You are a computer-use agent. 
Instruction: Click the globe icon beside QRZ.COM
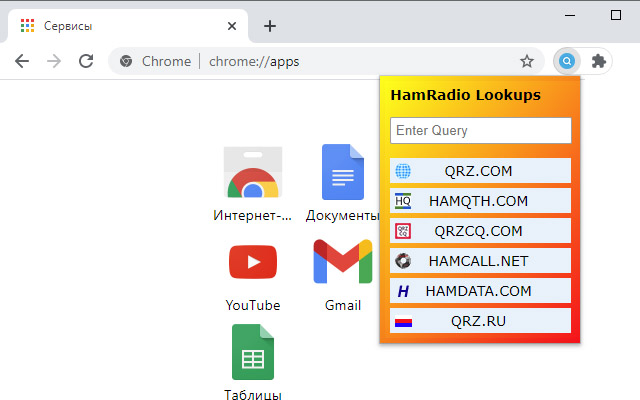(403, 171)
